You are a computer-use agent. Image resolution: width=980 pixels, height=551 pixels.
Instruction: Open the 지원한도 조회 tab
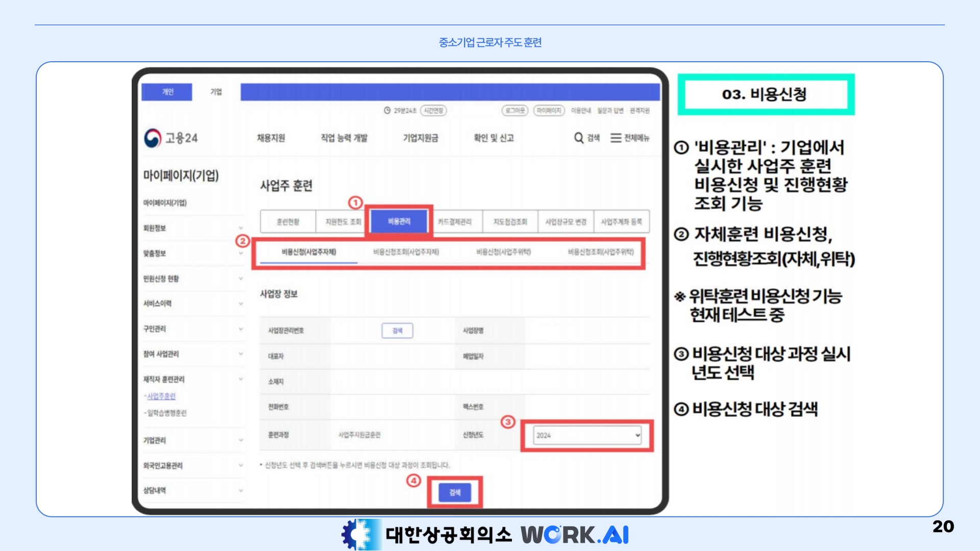click(x=343, y=222)
